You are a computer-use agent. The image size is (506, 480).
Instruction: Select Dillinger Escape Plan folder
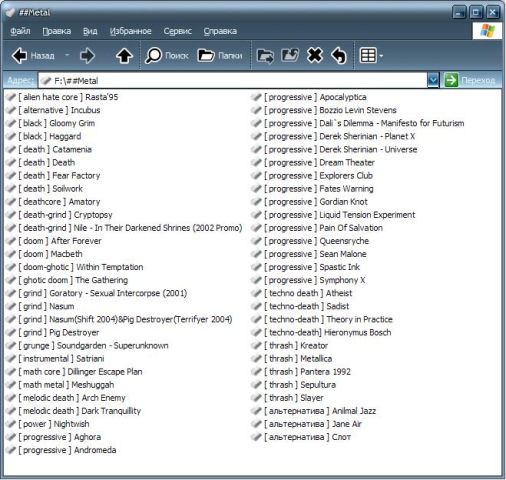(x=80, y=372)
